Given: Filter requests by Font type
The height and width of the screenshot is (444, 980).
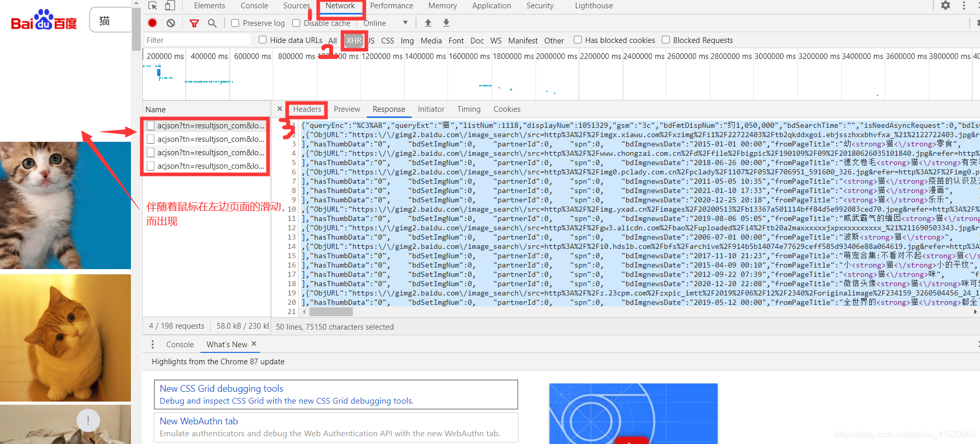Looking at the screenshot, I should tap(456, 40).
